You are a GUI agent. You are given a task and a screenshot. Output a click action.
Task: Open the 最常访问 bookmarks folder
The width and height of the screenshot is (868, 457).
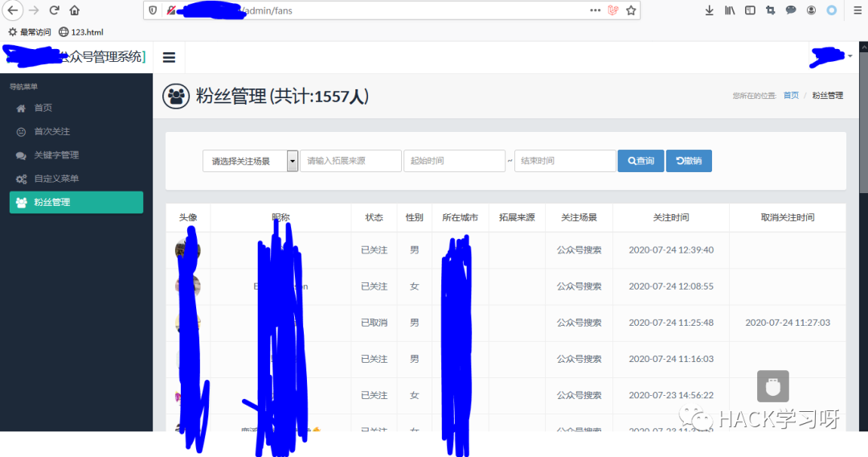[30, 32]
